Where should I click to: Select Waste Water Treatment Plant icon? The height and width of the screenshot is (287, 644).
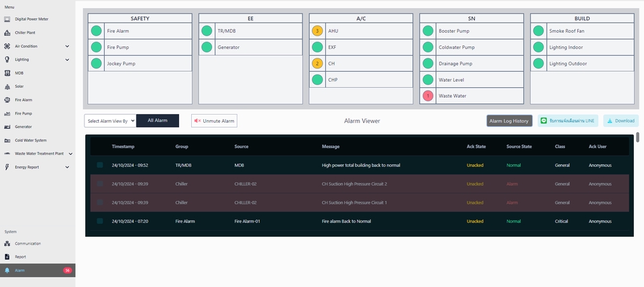(x=7, y=154)
